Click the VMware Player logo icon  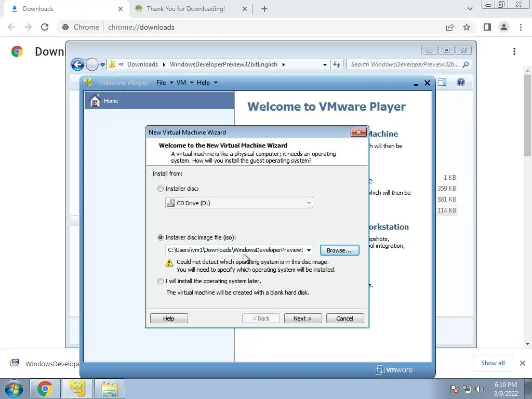[88, 83]
